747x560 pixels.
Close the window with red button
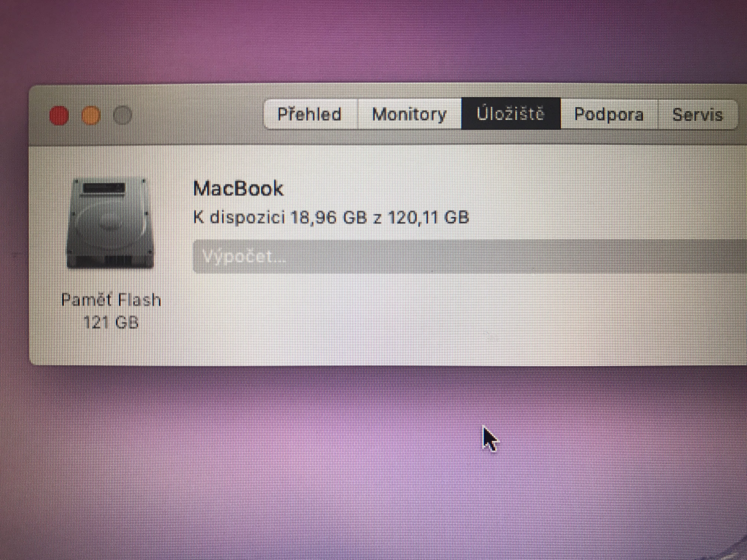tap(59, 115)
